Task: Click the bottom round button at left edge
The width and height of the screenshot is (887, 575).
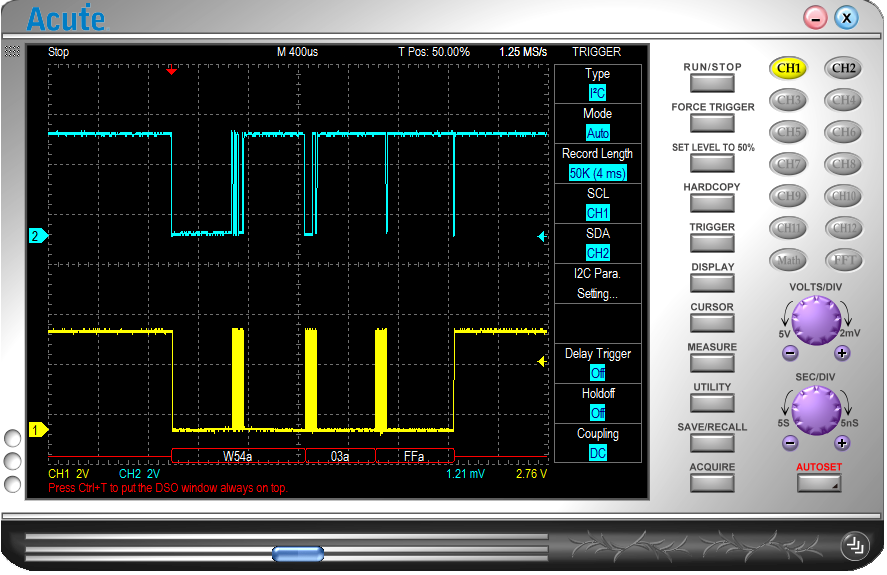Action: coord(12,484)
